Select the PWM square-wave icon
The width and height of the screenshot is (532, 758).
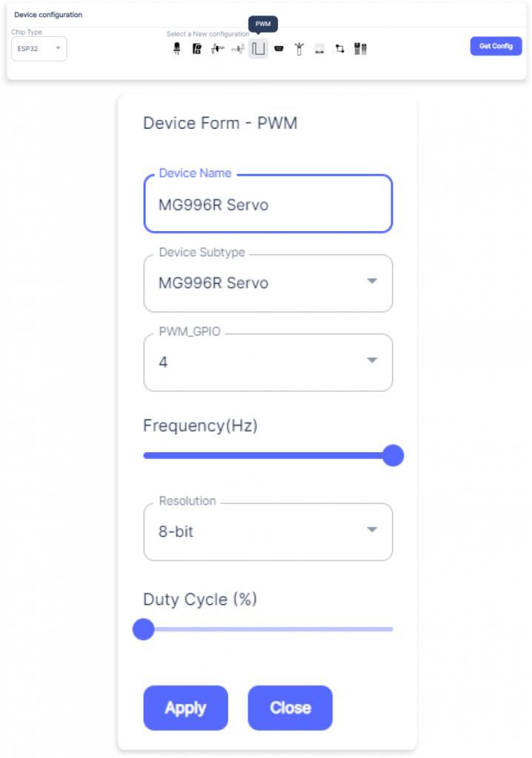point(258,49)
